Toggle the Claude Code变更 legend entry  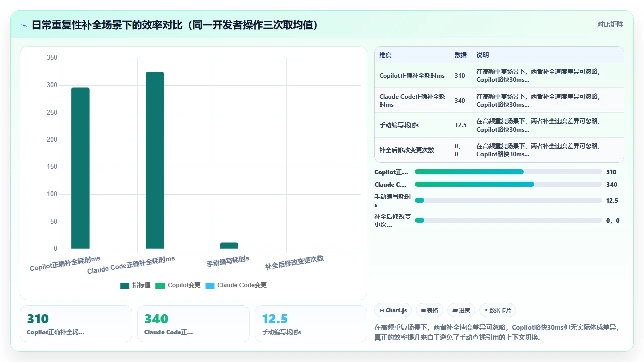236,285
